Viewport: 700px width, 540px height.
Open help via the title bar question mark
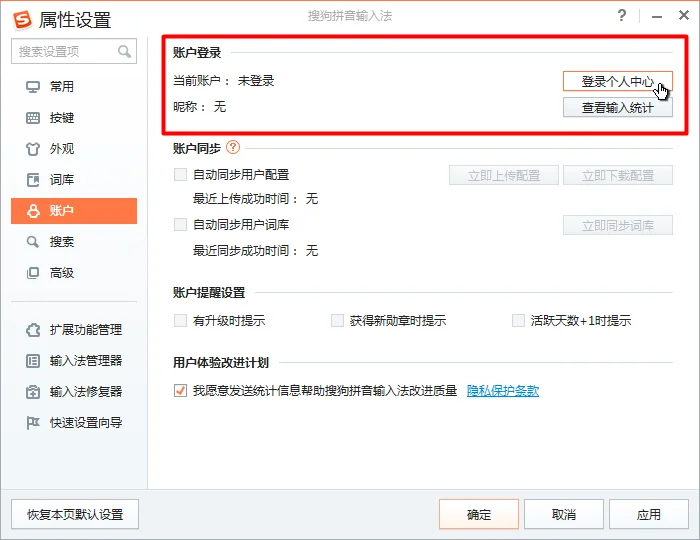pos(622,17)
